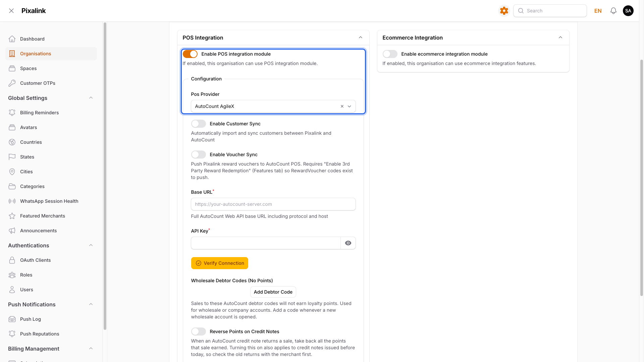644x362 pixels.
Task: Turn on ecommerce integration module toggle
Action: (390, 54)
